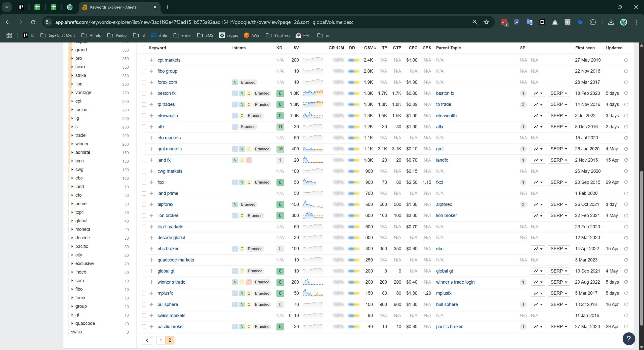Select all keywords via header checkbox

(x=144, y=48)
